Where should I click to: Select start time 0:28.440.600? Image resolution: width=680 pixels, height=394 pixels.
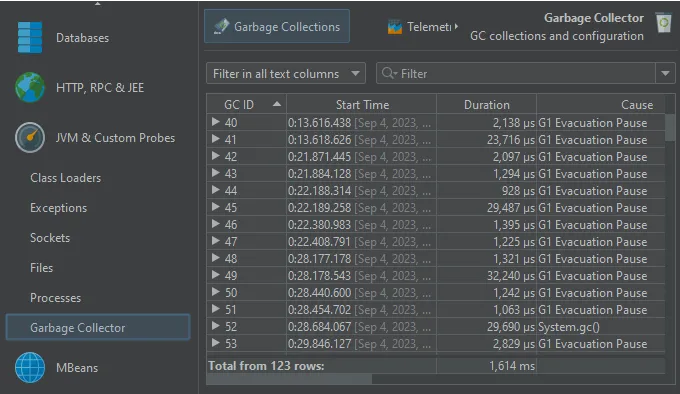(x=319, y=293)
